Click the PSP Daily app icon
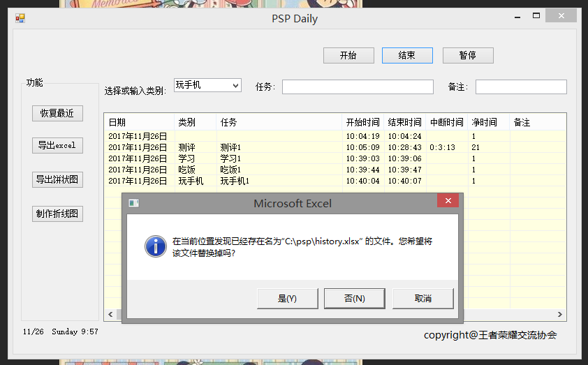 coord(20,18)
